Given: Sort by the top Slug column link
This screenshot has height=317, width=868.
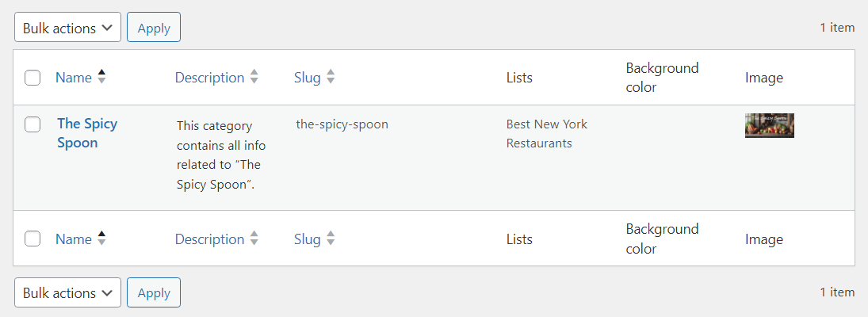Looking at the screenshot, I should (308, 78).
